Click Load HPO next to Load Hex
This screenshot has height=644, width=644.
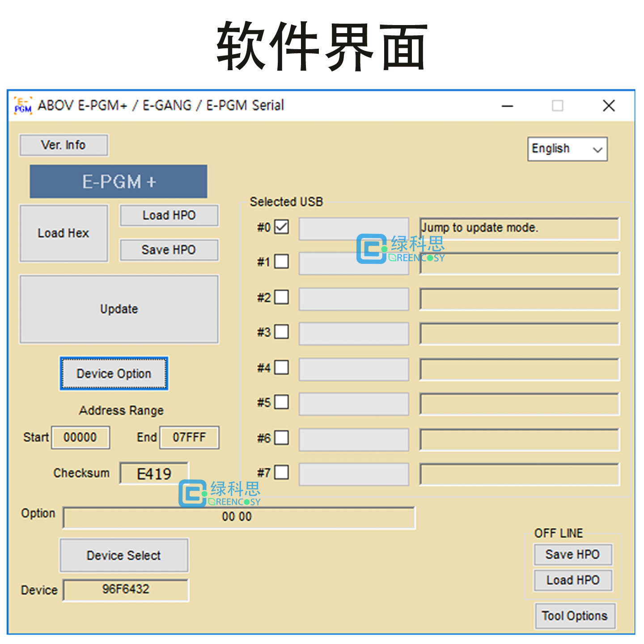(169, 216)
